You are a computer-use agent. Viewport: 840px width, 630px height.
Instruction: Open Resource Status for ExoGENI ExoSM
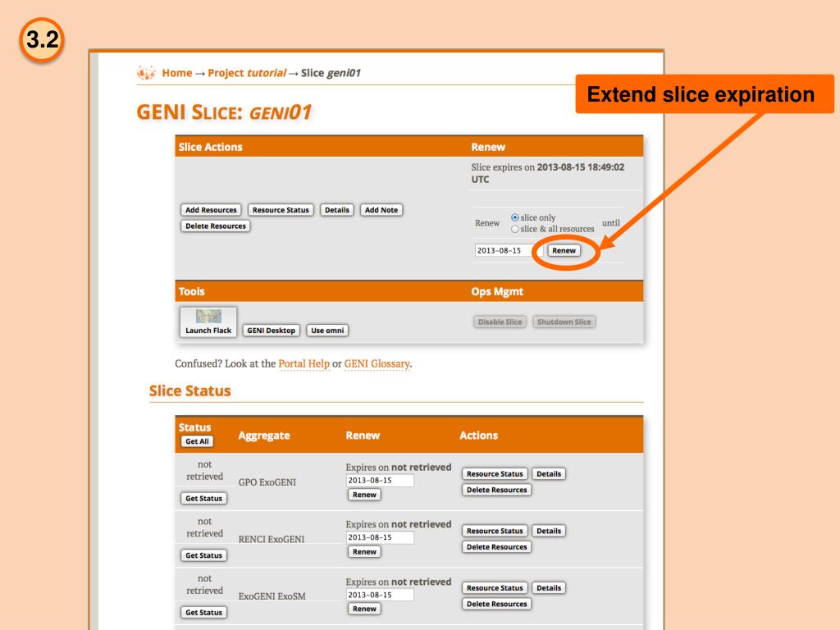(x=495, y=588)
